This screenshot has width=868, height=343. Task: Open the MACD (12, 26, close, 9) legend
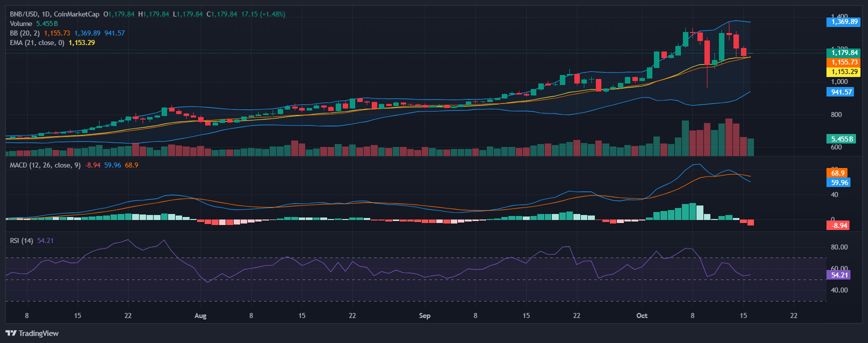(x=45, y=165)
